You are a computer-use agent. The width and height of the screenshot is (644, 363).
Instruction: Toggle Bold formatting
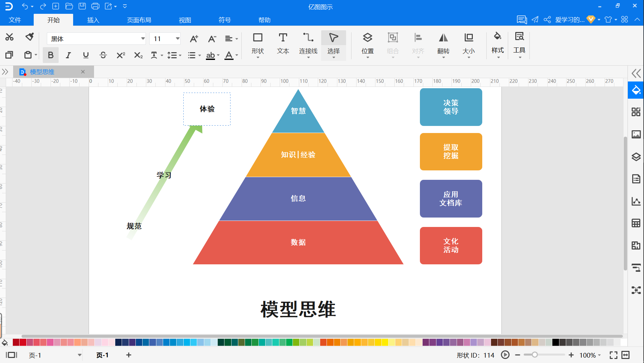(x=51, y=55)
